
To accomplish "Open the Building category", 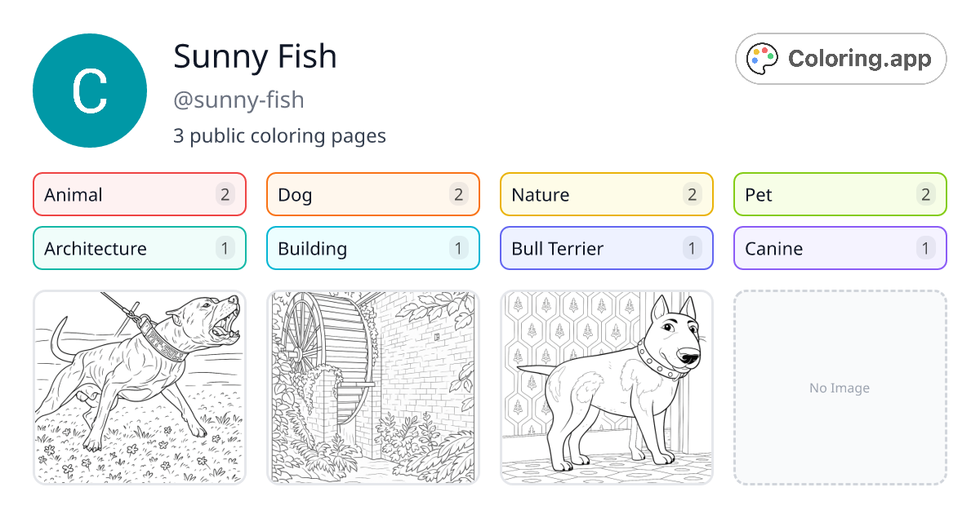I will point(372,248).
